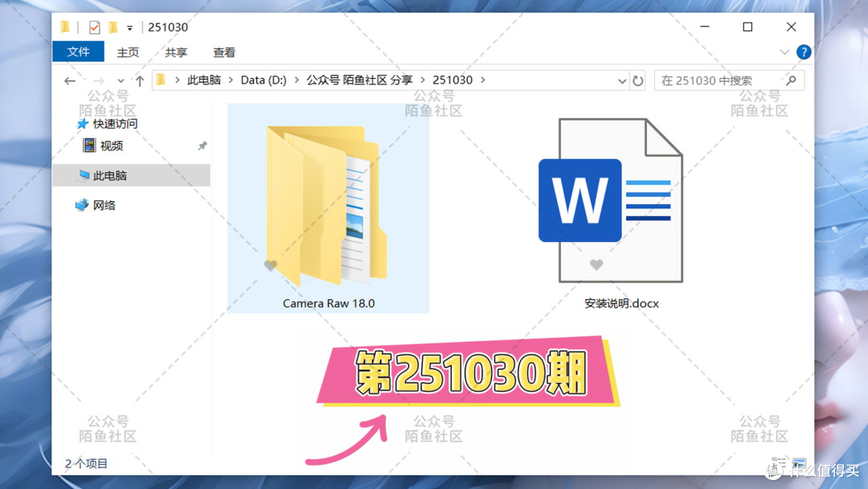
Task: Minimize the 251030 window
Action: 705,27
